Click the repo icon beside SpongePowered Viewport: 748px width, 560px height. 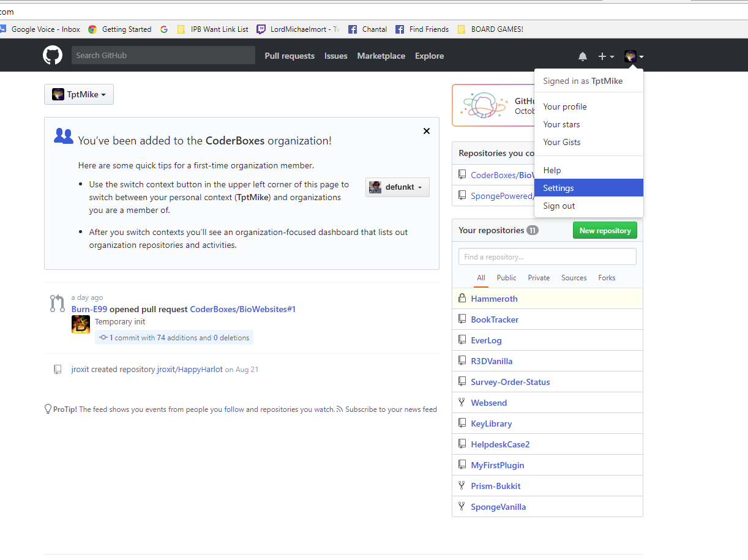462,196
